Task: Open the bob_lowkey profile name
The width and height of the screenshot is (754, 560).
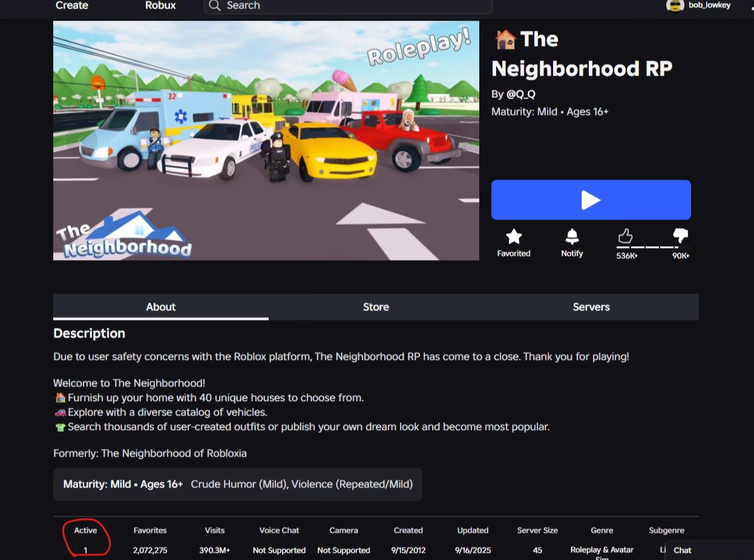Action: coord(709,5)
